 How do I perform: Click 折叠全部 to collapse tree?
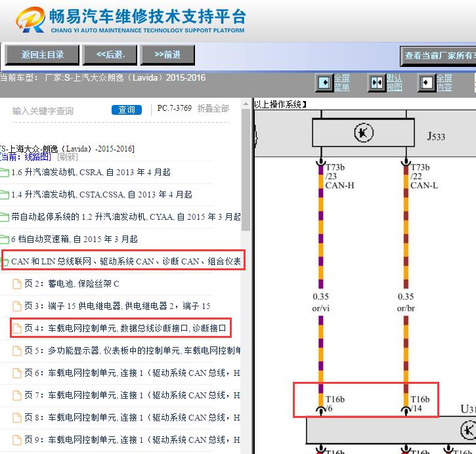tap(213, 108)
